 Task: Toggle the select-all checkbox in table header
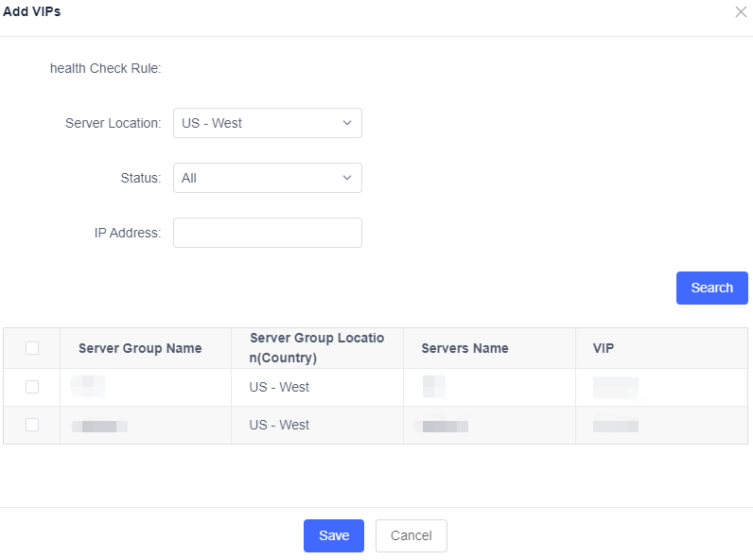[32, 348]
